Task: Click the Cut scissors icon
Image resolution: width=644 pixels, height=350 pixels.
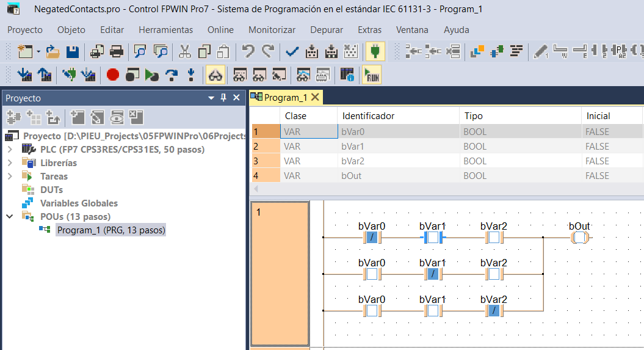Action: [x=185, y=52]
